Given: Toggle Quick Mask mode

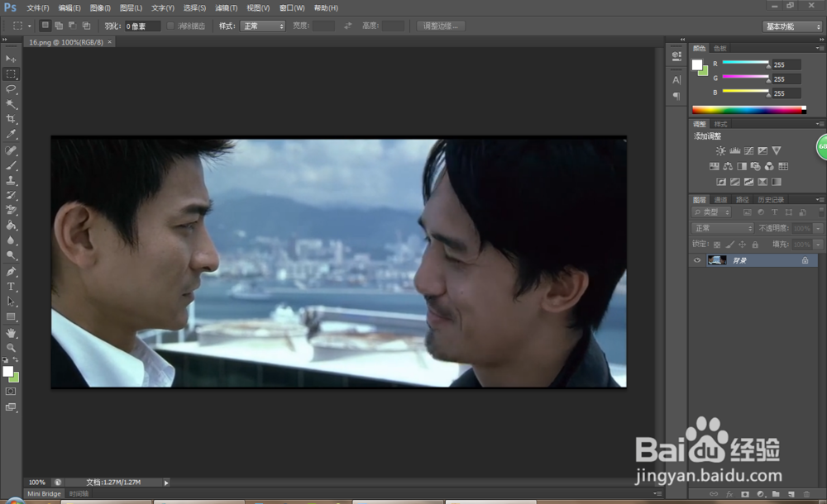Looking at the screenshot, I should (x=11, y=392).
